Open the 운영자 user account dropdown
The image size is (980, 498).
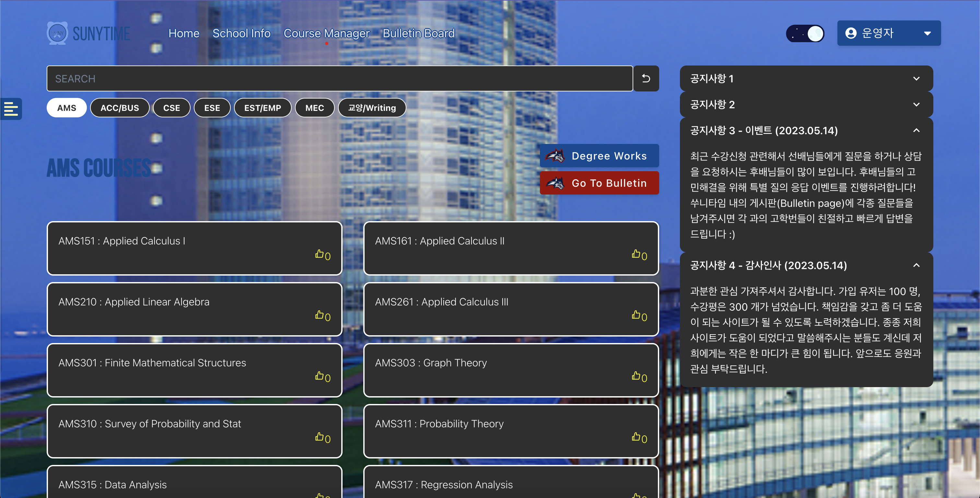point(889,33)
